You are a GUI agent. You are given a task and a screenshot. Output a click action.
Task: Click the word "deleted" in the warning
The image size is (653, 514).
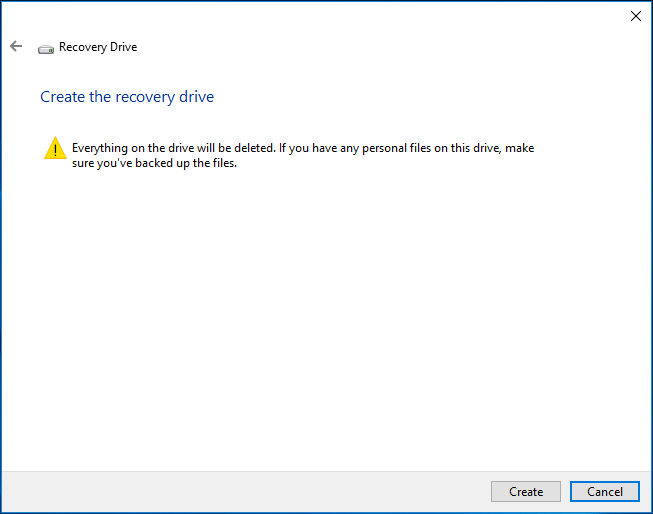coord(252,148)
